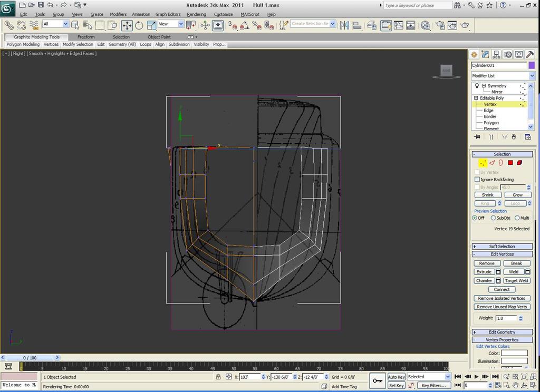Collapse the Editable Poly tree node

pos(476,98)
